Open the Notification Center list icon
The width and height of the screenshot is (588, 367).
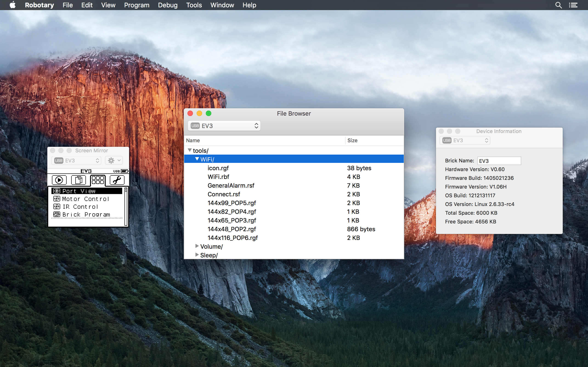point(573,5)
